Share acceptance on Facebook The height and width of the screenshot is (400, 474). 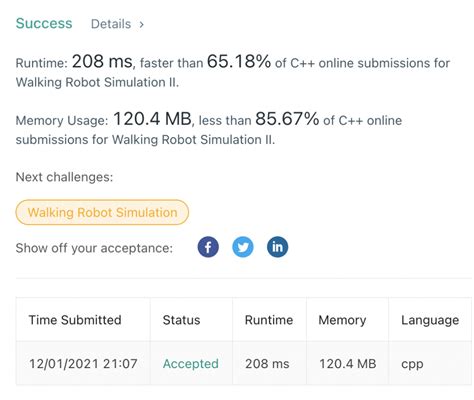[208, 247]
